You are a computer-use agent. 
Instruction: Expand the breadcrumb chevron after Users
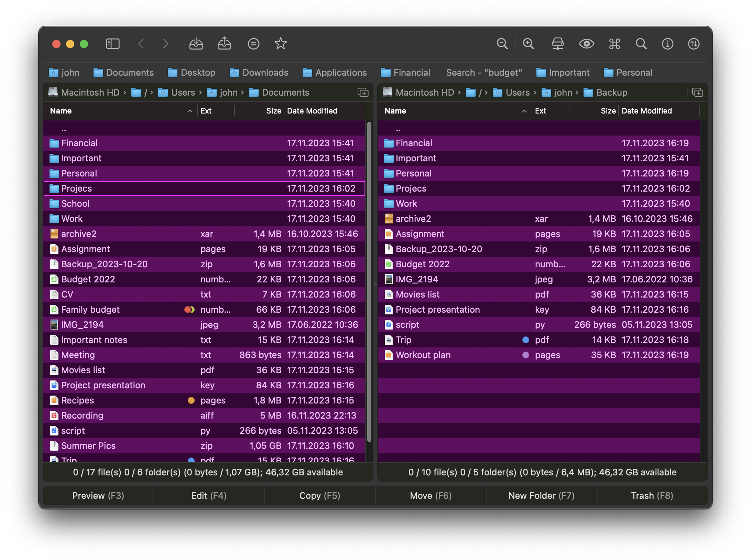pos(200,92)
